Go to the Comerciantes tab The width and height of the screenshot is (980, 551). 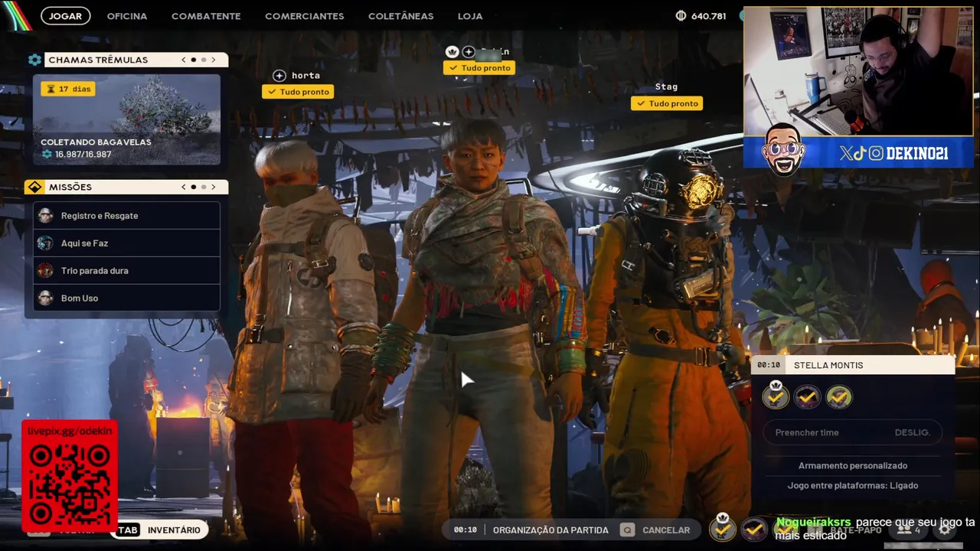(x=304, y=15)
